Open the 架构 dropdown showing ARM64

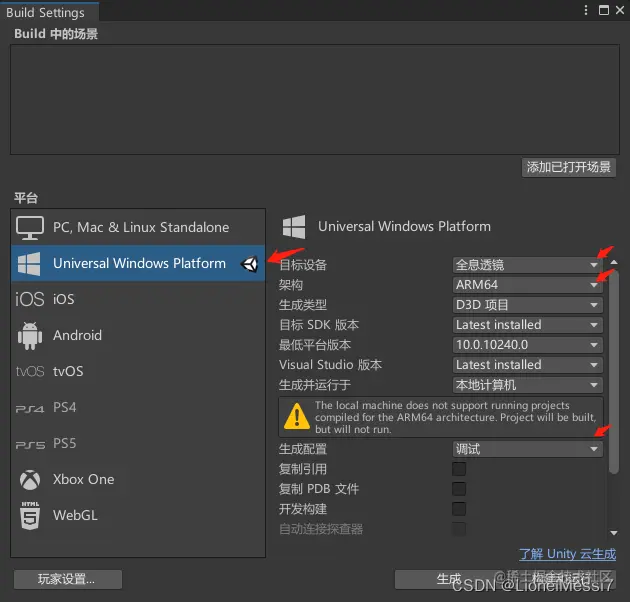click(527, 285)
